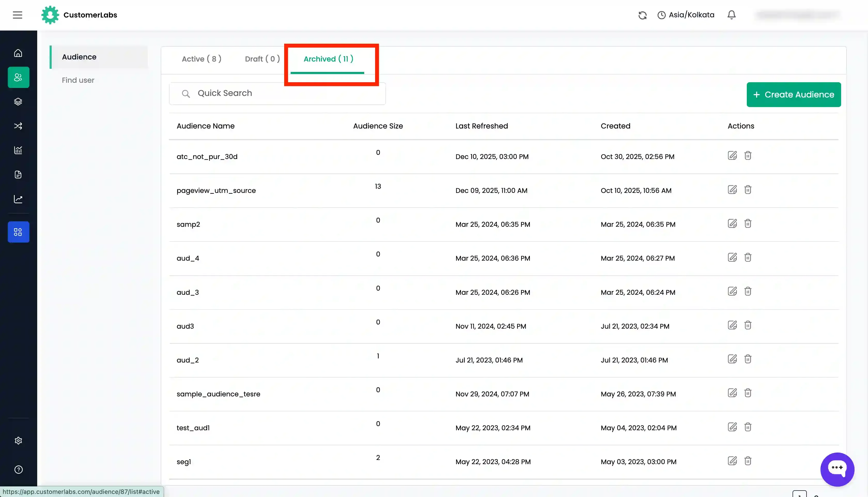Click the test_aud1 audience name

[193, 428]
